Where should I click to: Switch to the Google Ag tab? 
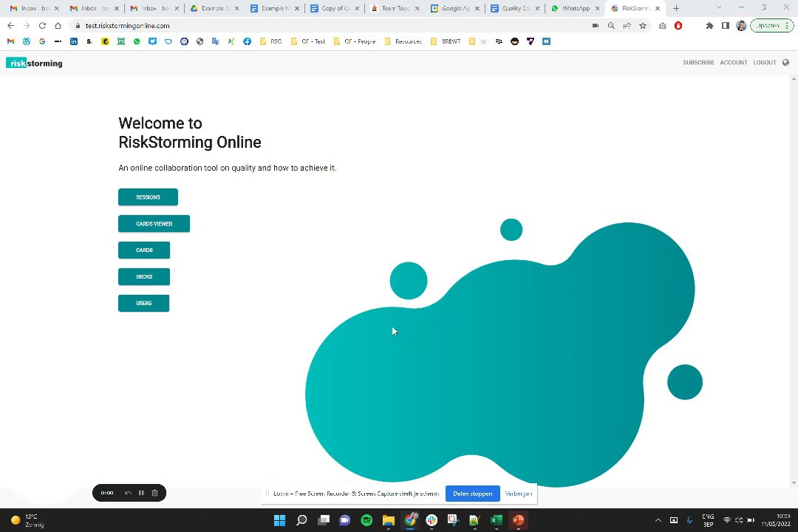[454, 8]
